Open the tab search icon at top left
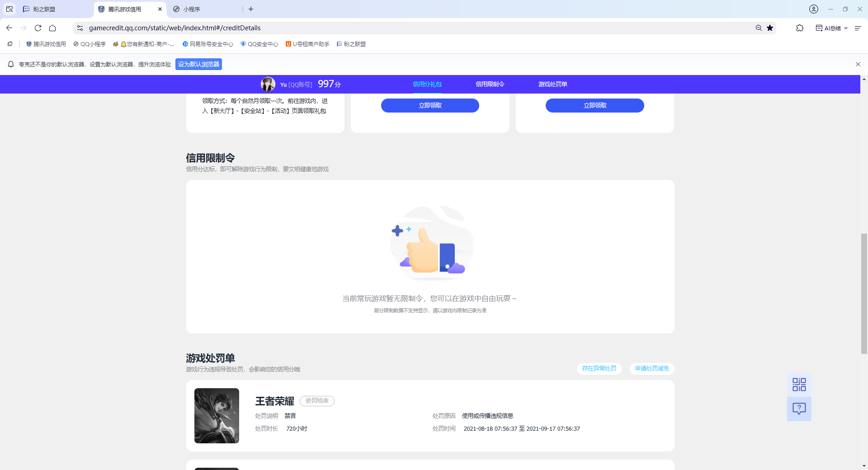 9,9
